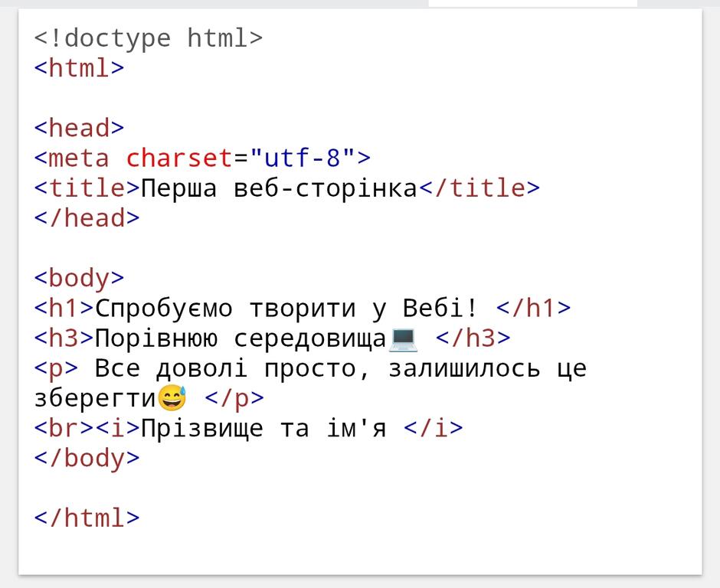Click the closing "</h1>" tag
The height and width of the screenshot is (588, 720).
pos(534,308)
